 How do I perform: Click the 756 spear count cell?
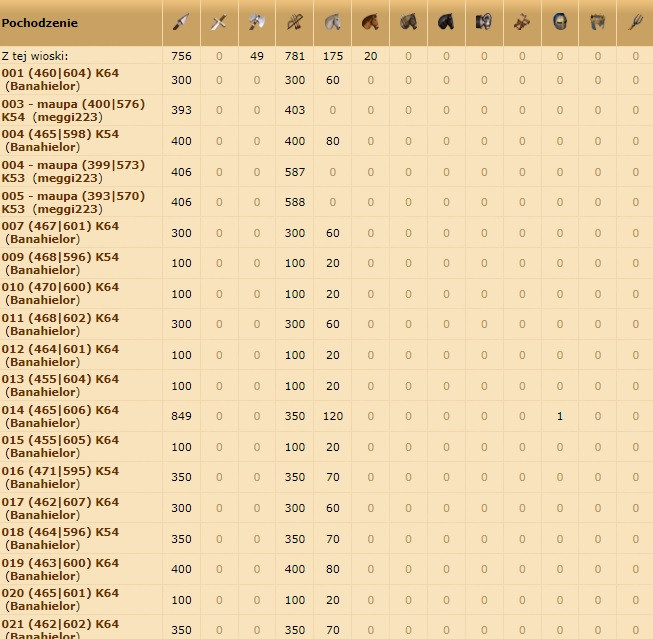click(181, 56)
